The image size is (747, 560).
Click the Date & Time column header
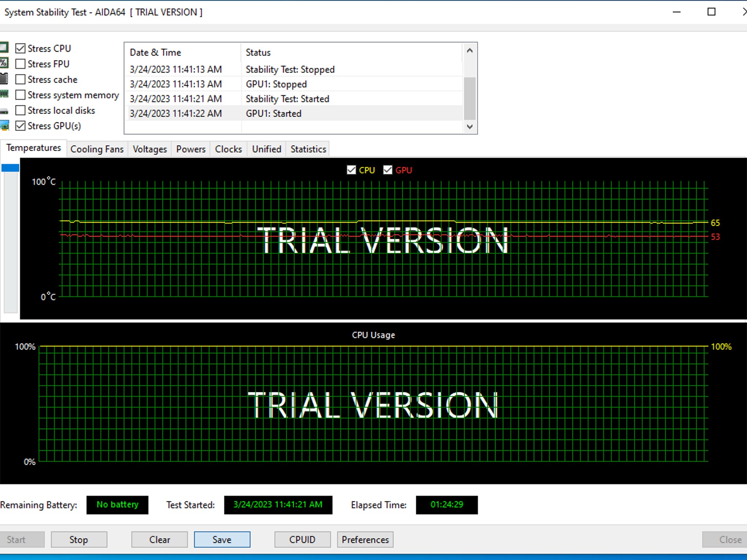coord(183,52)
